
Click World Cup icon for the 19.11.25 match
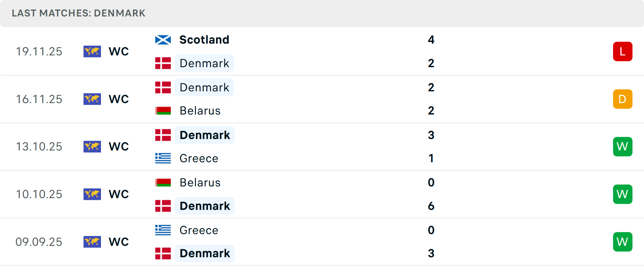pos(92,51)
